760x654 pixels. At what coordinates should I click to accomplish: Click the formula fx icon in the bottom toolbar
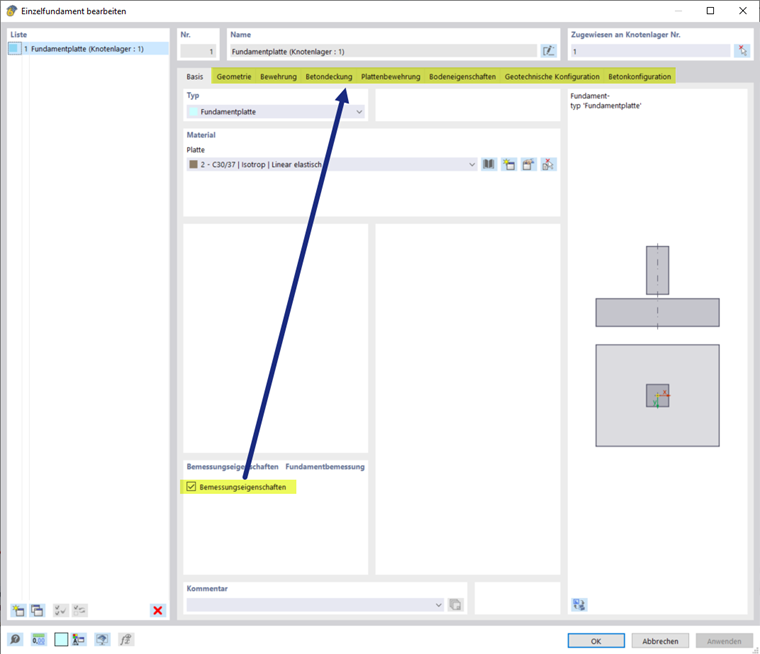click(x=126, y=639)
